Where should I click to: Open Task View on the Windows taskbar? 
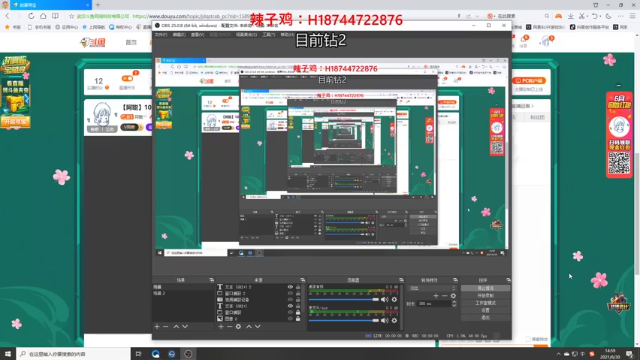pos(138,354)
